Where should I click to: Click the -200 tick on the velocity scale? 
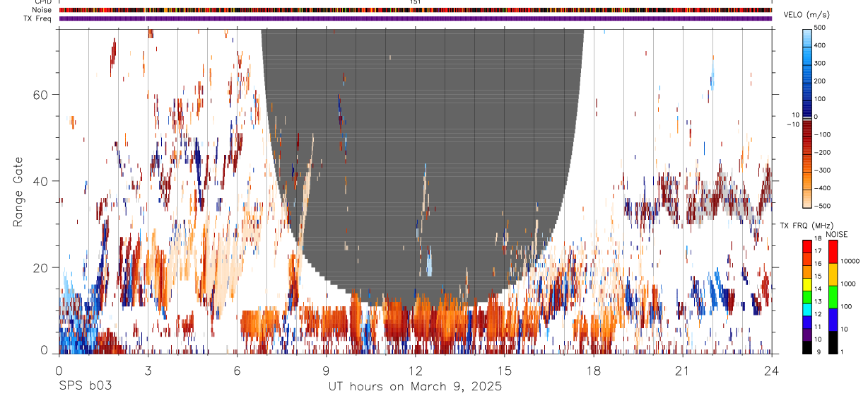pyautogui.click(x=823, y=153)
